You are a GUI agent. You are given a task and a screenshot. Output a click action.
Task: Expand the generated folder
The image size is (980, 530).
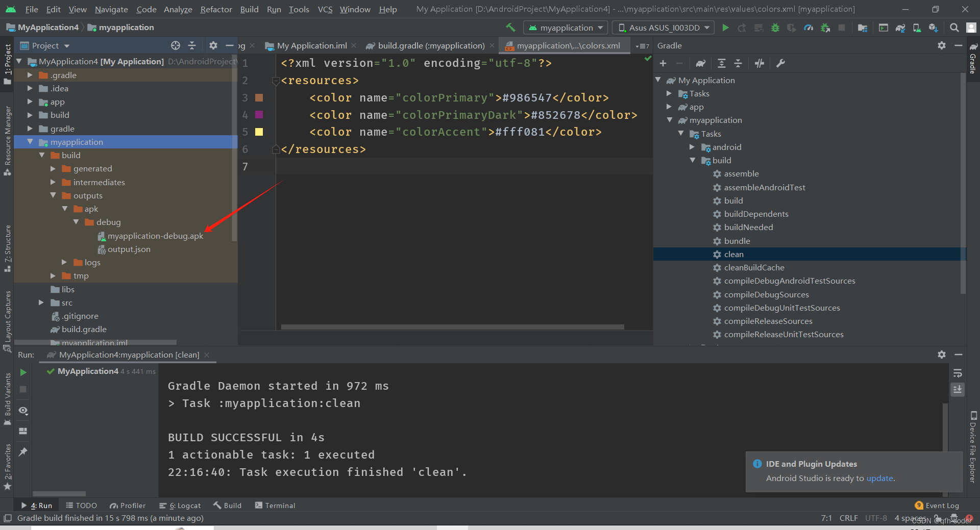click(53, 168)
